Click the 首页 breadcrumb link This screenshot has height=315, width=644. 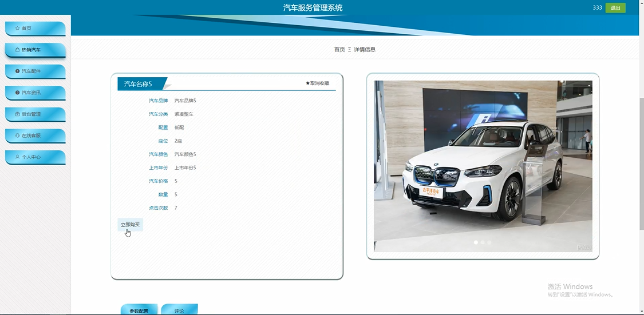tap(339, 49)
